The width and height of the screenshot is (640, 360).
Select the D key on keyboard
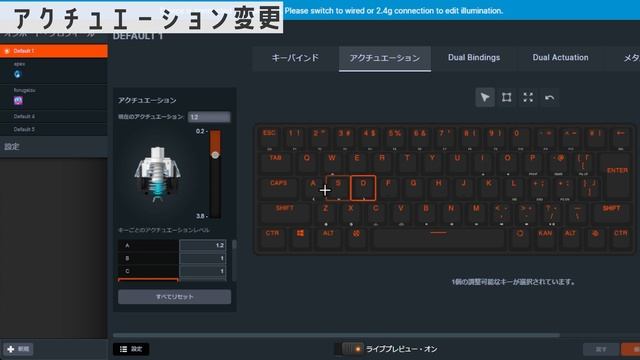click(x=363, y=188)
